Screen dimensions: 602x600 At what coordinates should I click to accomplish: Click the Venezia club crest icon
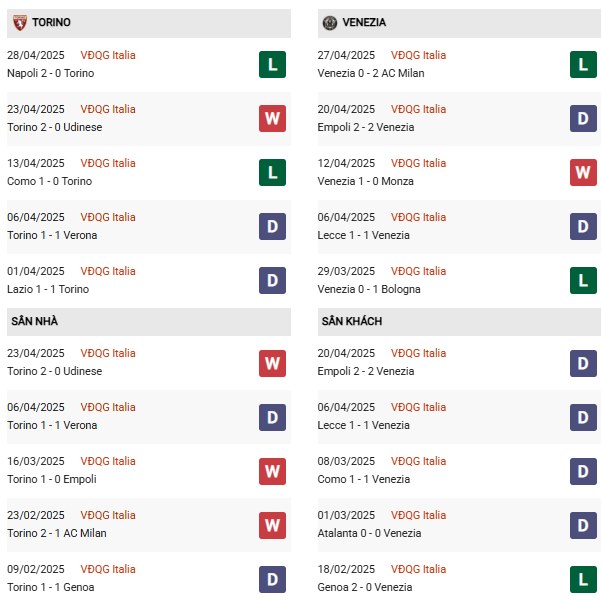pos(330,23)
